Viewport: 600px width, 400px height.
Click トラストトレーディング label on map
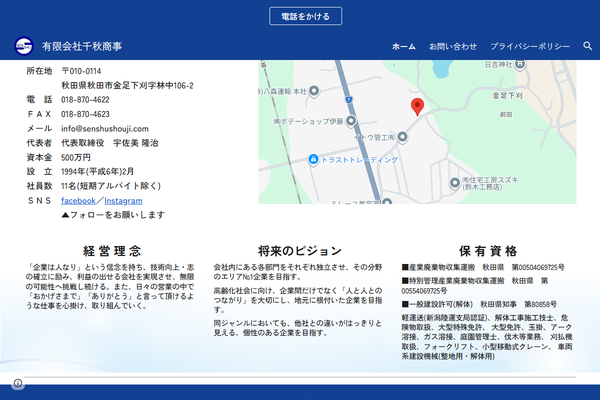coord(359,160)
